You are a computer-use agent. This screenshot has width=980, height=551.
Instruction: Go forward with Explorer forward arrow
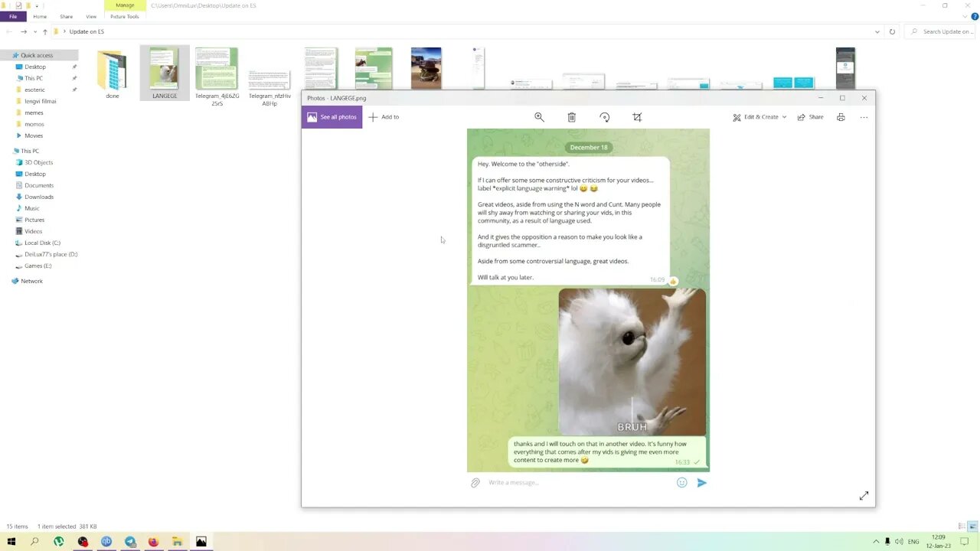point(24,31)
